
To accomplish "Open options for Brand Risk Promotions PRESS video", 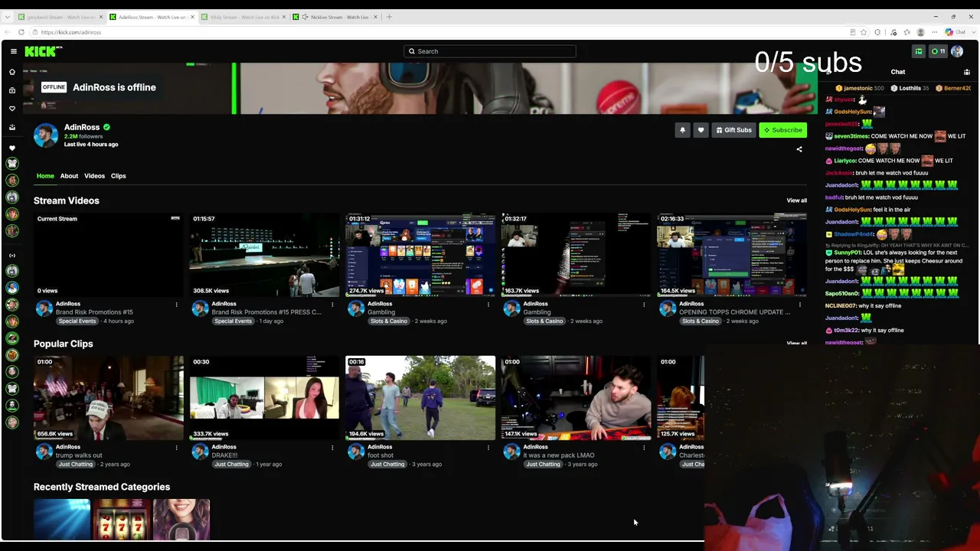I will pyautogui.click(x=332, y=305).
